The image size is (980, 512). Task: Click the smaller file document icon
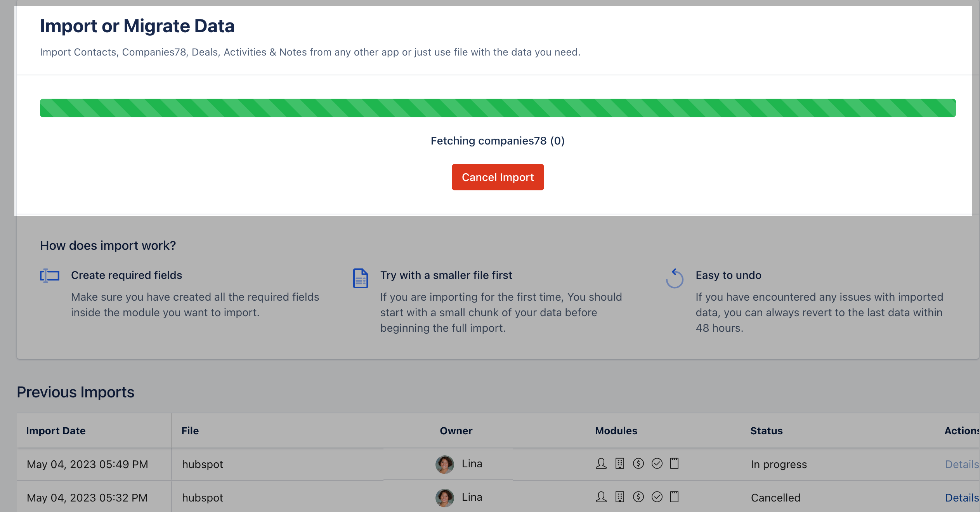(x=360, y=278)
